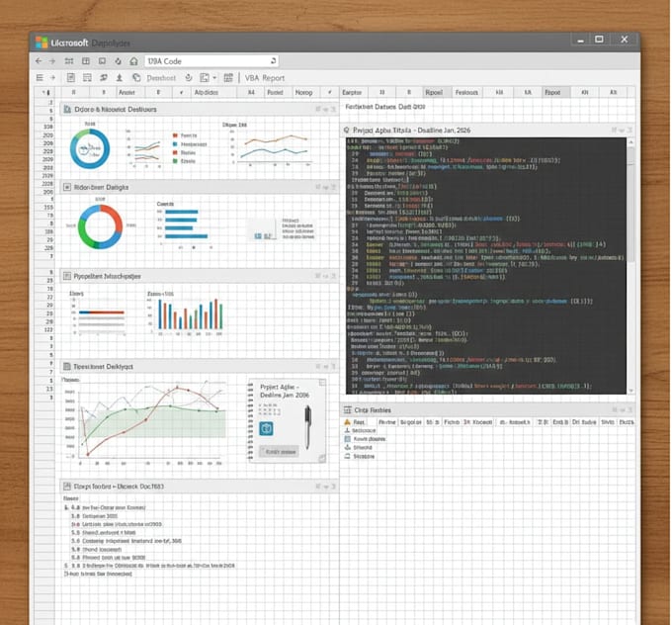672x625 pixels.
Task: Click the blue square icon on the notepad card
Action: (266, 428)
